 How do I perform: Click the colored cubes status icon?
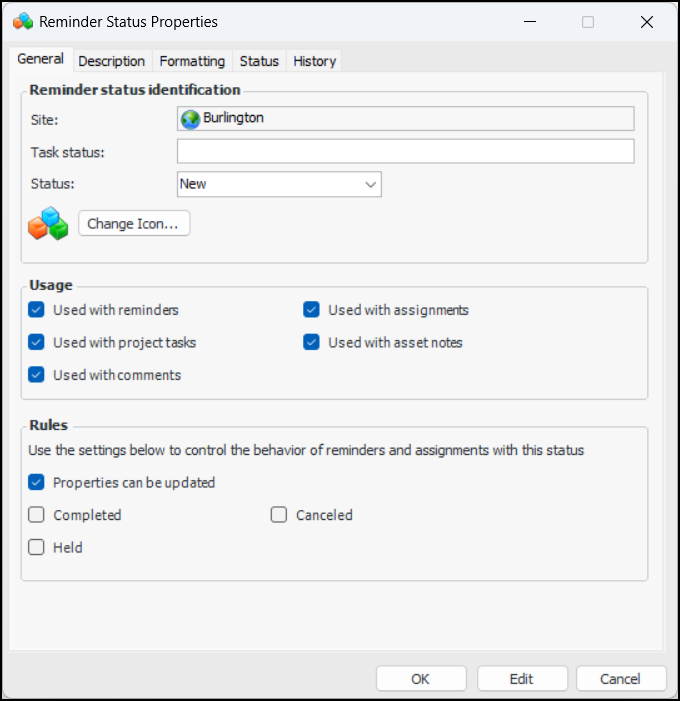47,224
